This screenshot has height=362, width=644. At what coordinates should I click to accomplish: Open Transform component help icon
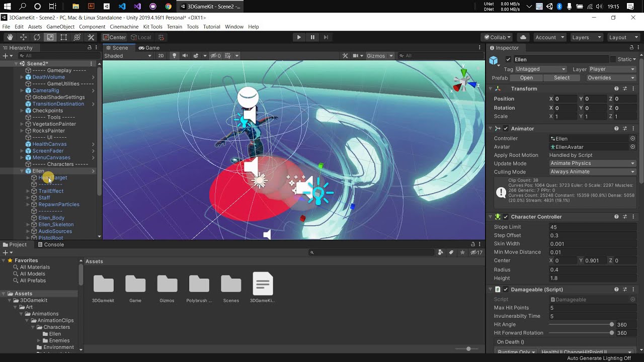point(616,88)
